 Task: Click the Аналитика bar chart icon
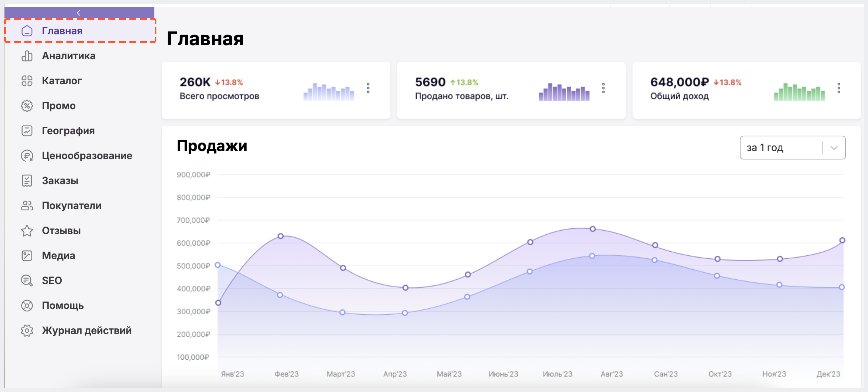point(27,56)
